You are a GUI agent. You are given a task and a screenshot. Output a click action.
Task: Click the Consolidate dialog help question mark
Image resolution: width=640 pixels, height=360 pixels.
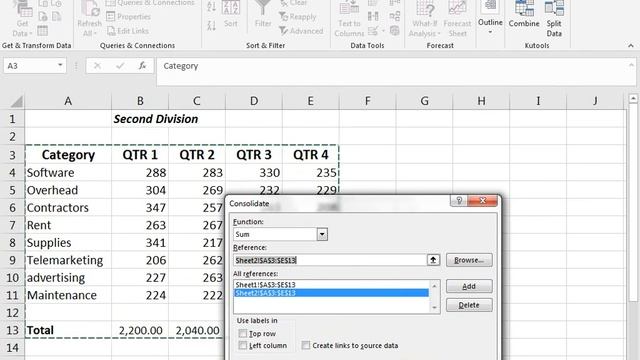click(x=459, y=200)
